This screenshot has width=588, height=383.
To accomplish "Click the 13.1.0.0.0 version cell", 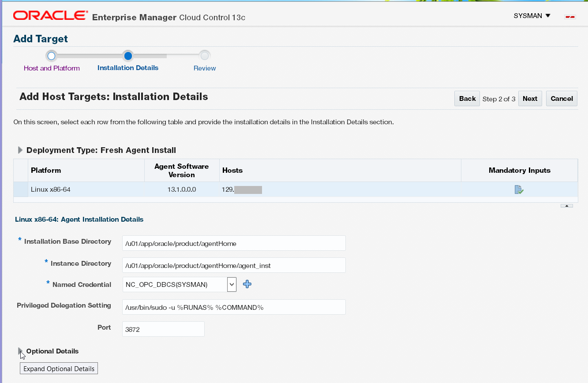I will 182,190.
